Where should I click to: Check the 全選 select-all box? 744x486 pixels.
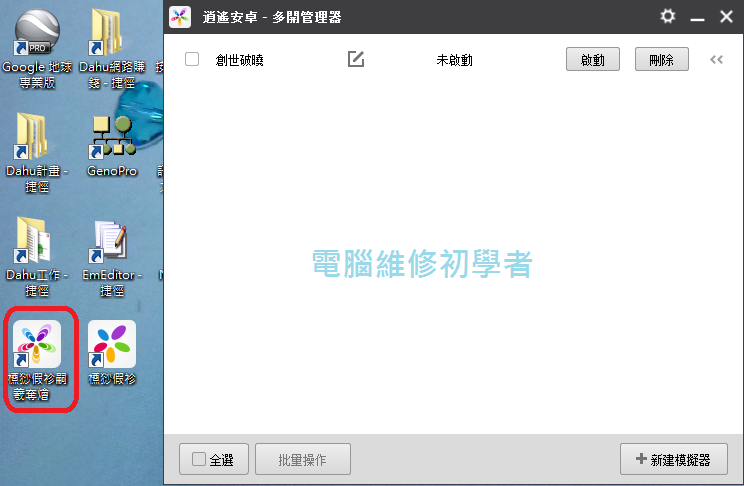click(x=199, y=459)
